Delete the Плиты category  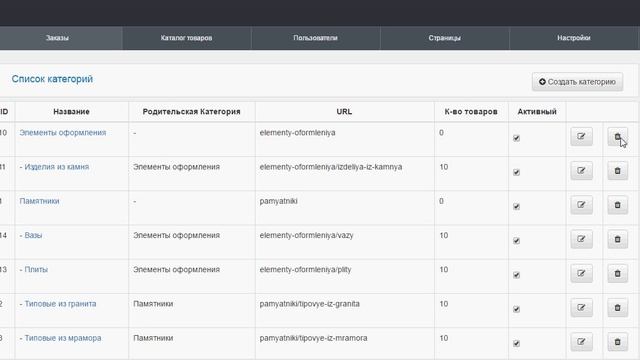[x=618, y=274]
